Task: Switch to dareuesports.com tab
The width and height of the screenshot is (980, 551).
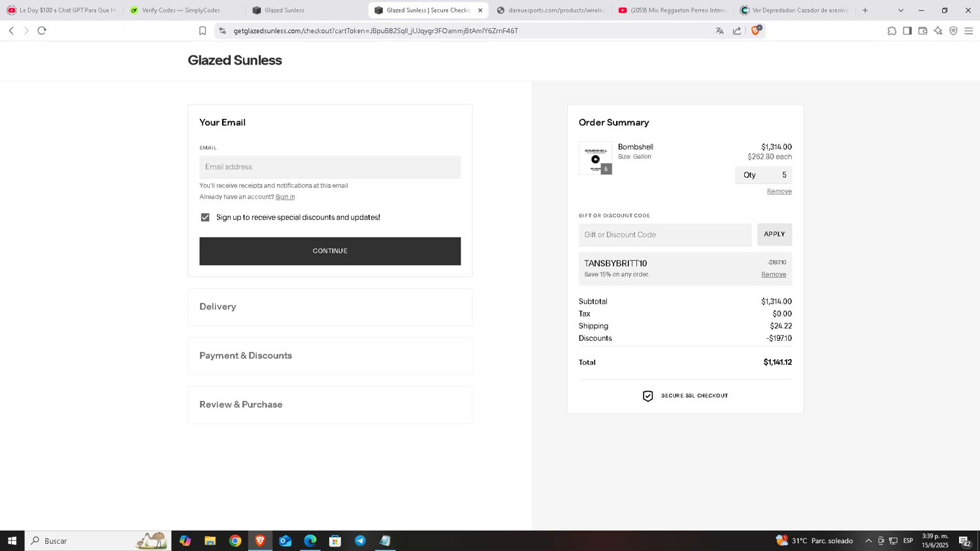Action: point(551,10)
